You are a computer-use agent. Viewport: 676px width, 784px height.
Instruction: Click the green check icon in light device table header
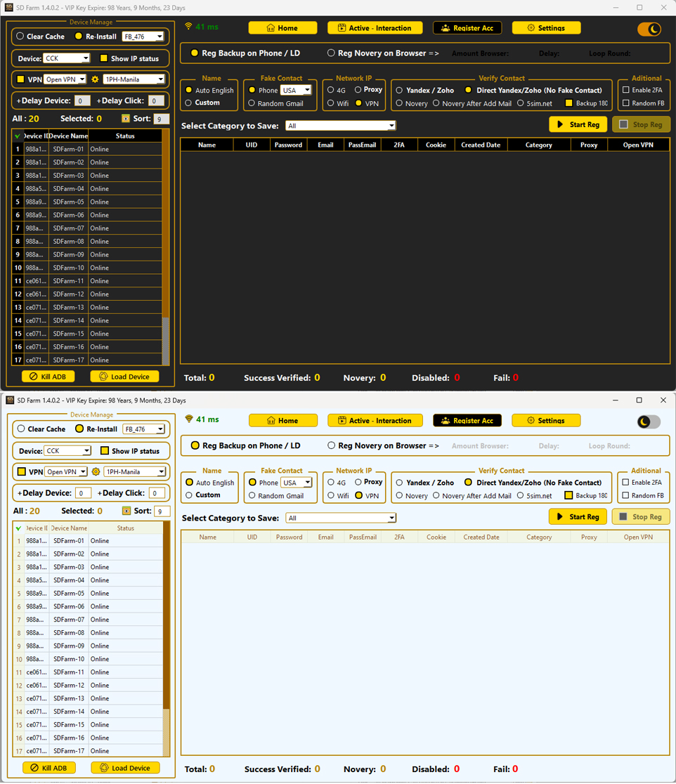18,528
